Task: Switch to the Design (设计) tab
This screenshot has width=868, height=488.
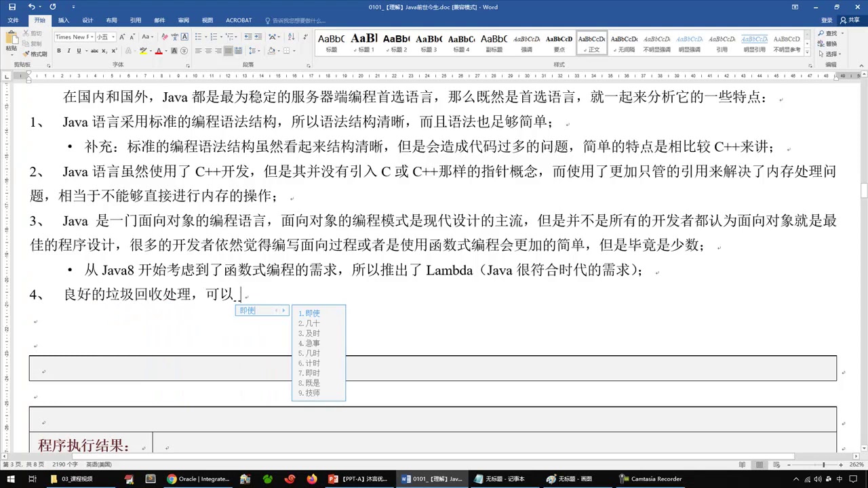Action: tap(87, 20)
